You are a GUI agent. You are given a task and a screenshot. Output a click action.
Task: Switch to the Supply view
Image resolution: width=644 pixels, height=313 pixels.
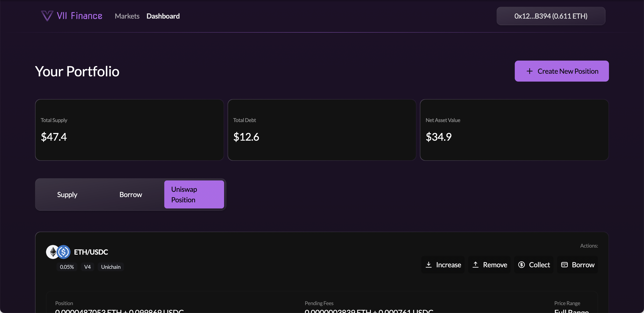pyautogui.click(x=67, y=194)
